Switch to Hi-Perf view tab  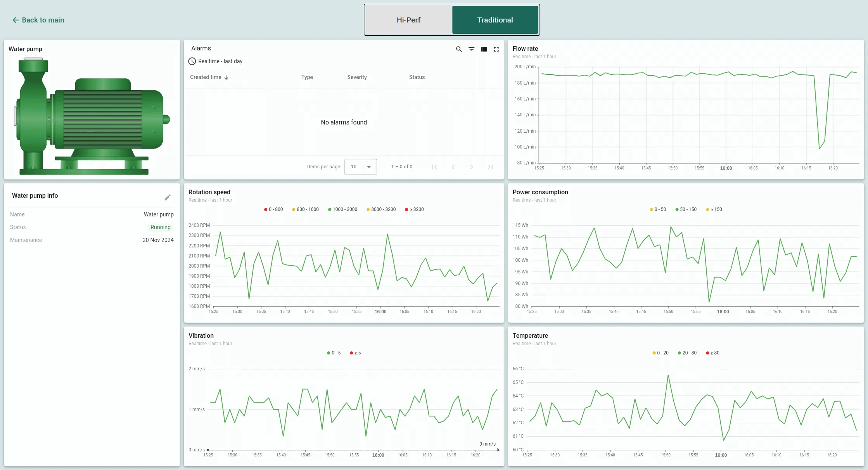coord(408,20)
